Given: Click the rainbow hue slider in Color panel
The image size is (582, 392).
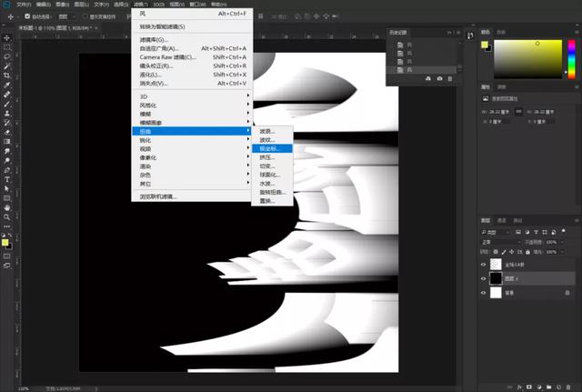Looking at the screenshot, I should click(x=571, y=57).
